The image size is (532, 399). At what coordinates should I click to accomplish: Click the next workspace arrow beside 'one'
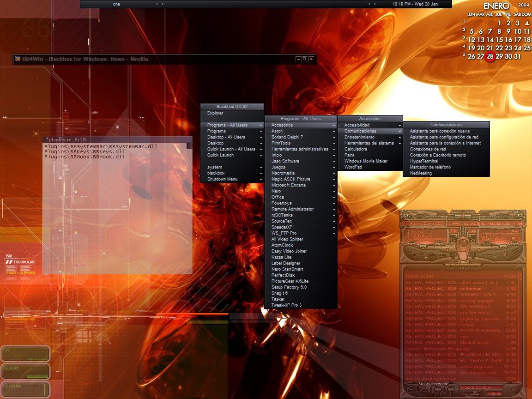163,4
